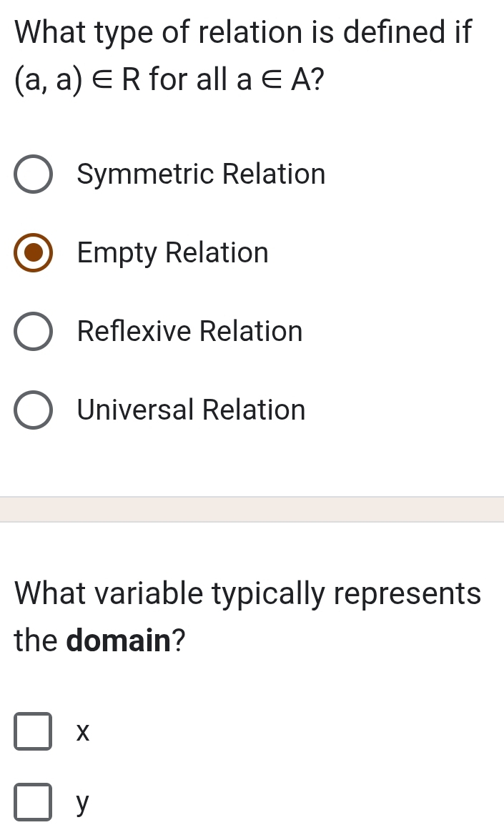Click the "x" answer label text
The width and height of the screenshot is (504, 840).
[x=84, y=732]
